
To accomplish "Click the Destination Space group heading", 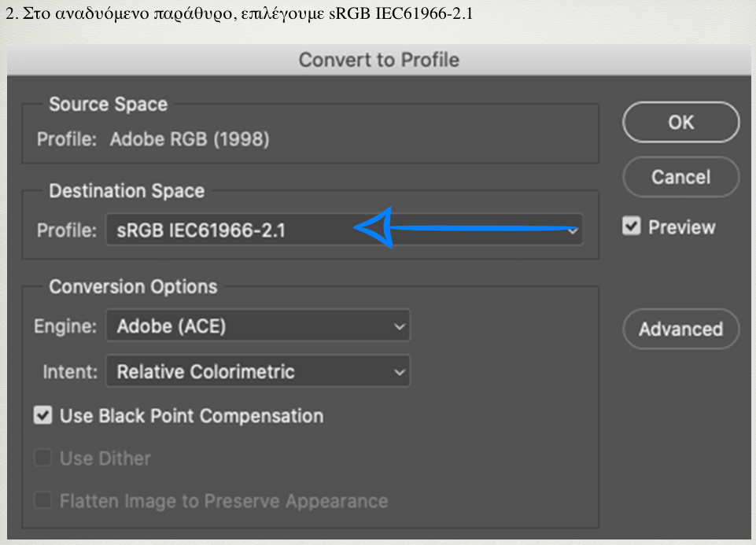I will click(126, 191).
